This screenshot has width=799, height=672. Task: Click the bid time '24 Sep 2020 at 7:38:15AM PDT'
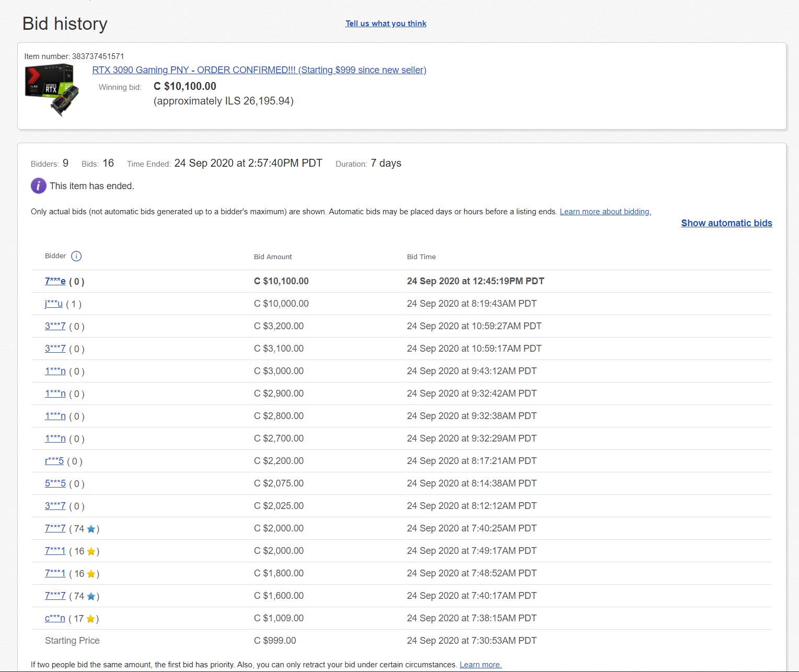(472, 618)
